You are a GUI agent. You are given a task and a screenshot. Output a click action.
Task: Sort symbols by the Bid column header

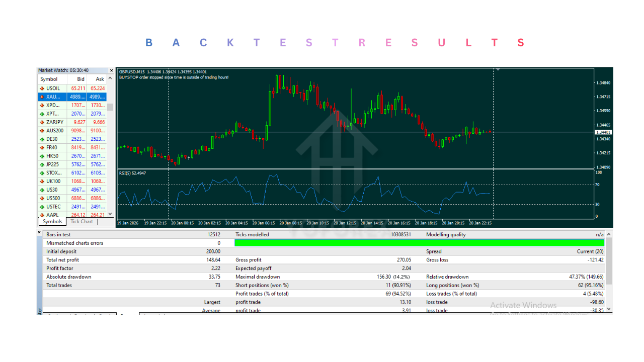(80, 79)
